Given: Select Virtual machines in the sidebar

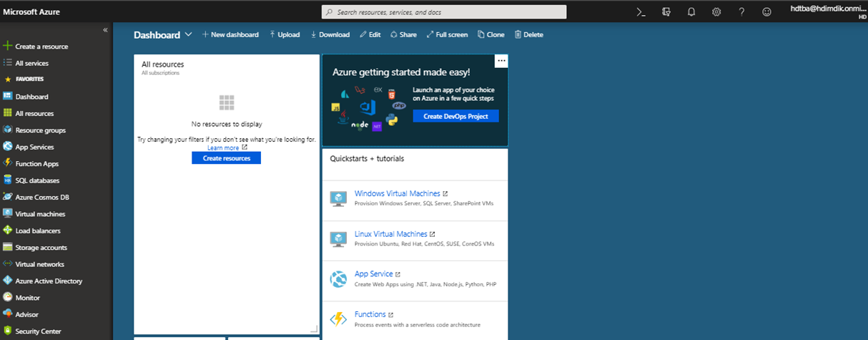Looking at the screenshot, I should (40, 214).
